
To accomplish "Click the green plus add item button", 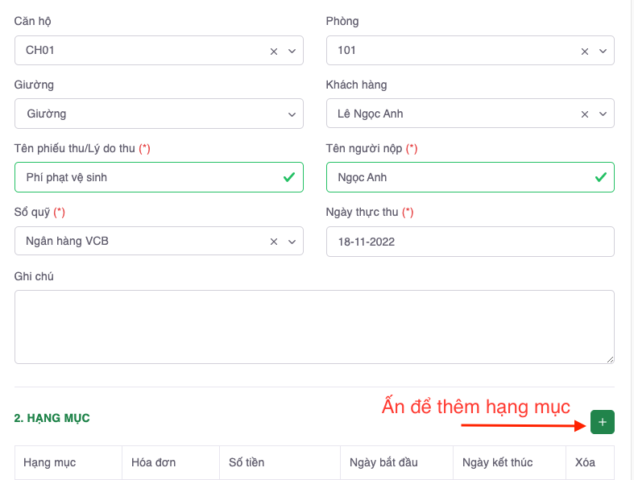I will point(602,423).
